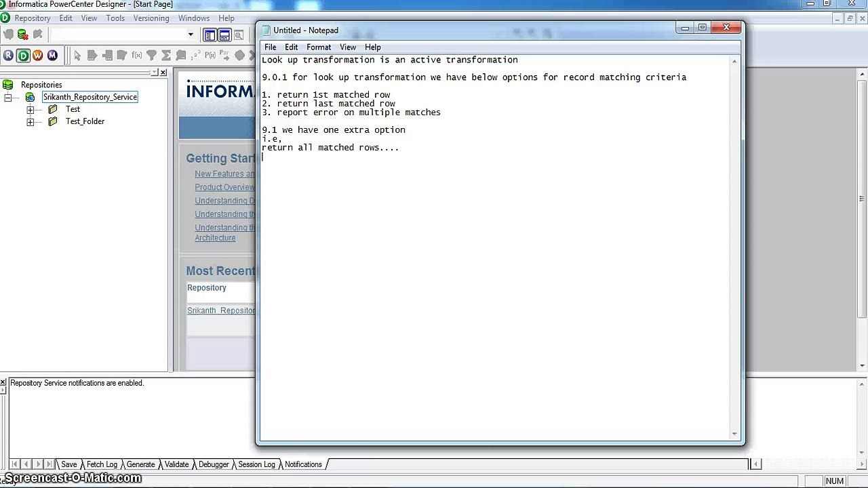Click the Lookup transformation icon after sigma

(181, 56)
